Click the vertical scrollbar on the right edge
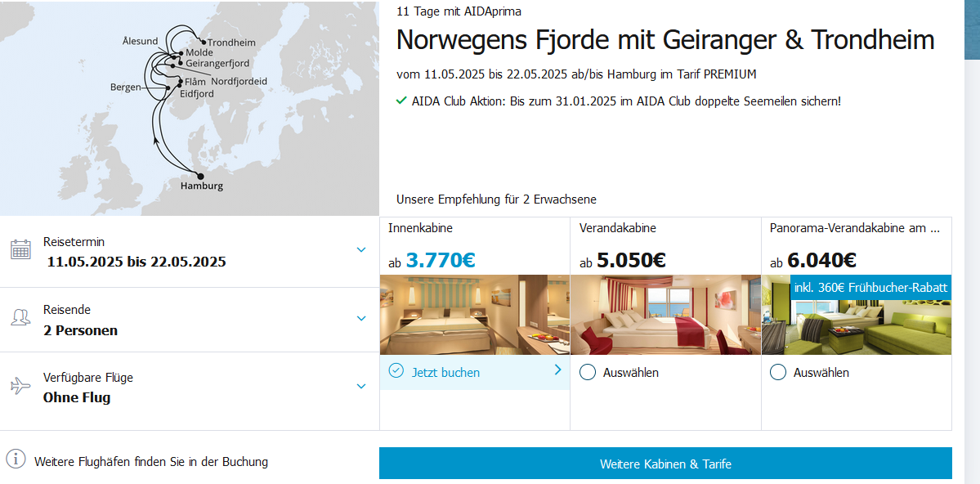 click(973, 245)
